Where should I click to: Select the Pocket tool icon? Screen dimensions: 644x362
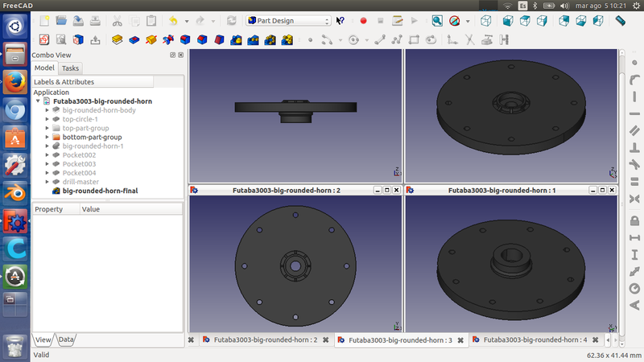pos(134,39)
